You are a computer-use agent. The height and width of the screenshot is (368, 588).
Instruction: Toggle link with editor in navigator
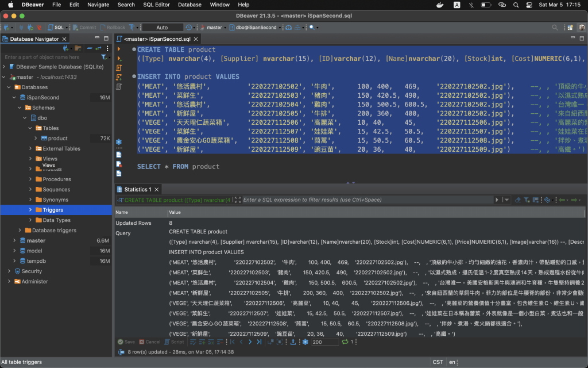[98, 48]
